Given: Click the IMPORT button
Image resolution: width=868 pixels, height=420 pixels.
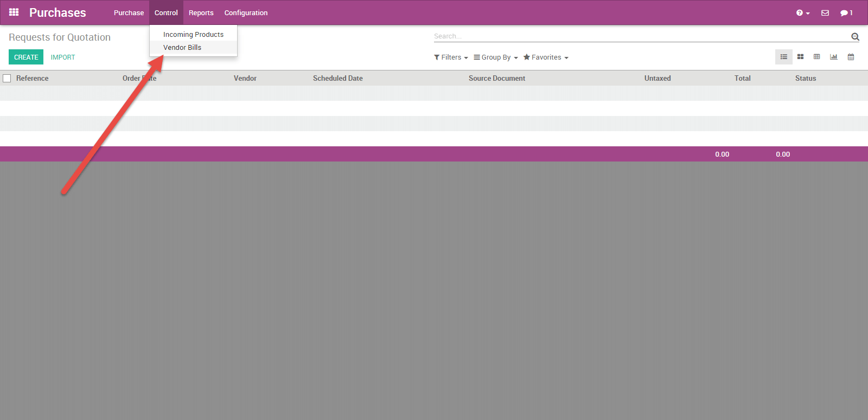Looking at the screenshot, I should pos(63,57).
